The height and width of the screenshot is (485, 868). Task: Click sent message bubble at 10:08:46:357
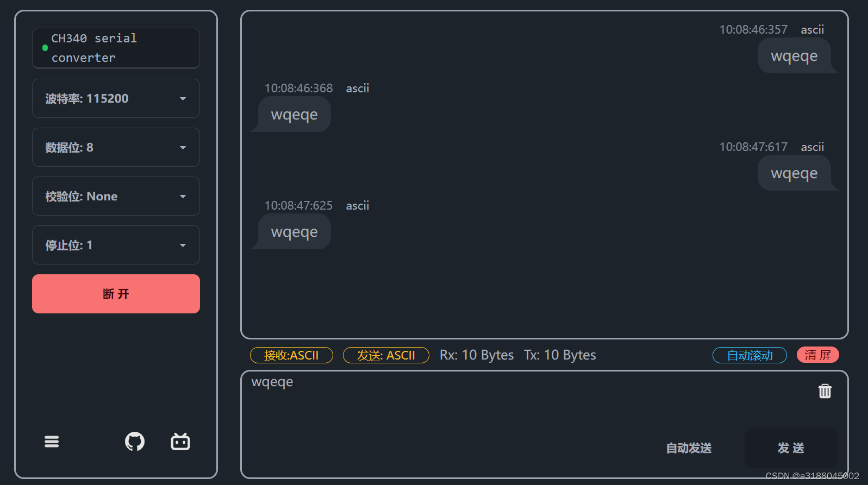click(794, 55)
